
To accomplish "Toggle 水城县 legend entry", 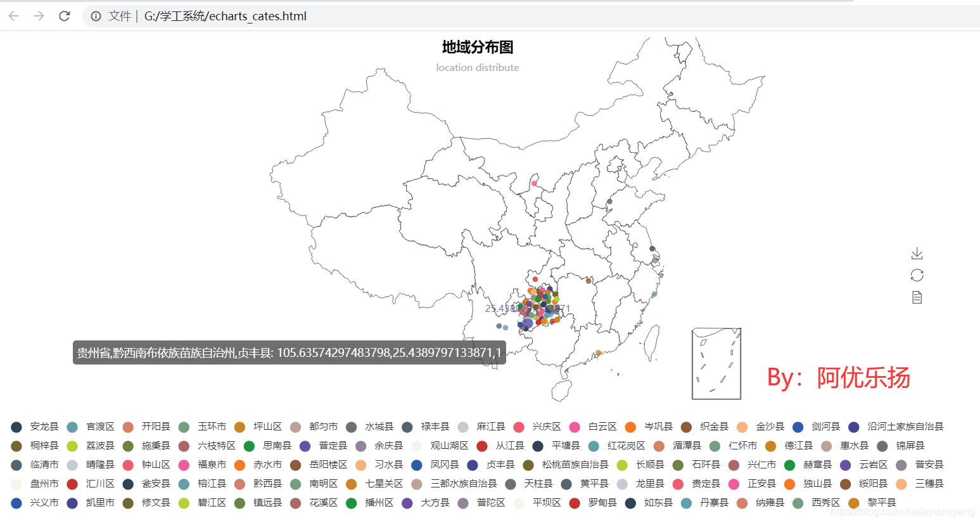I will pos(369,427).
